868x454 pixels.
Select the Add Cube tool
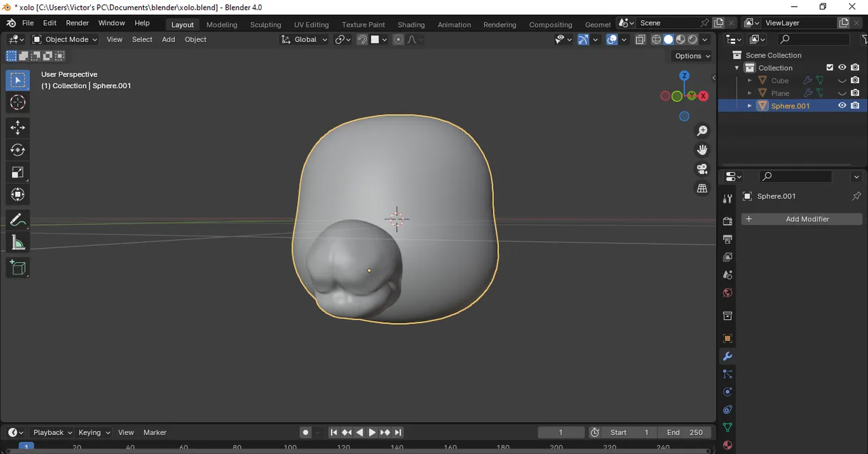(x=18, y=268)
